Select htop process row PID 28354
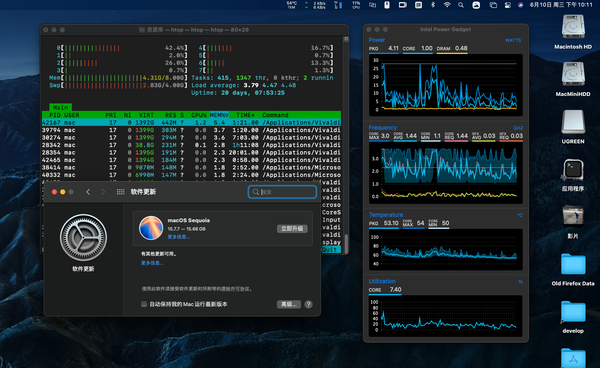This screenshot has width=600, height=368. pos(191,152)
